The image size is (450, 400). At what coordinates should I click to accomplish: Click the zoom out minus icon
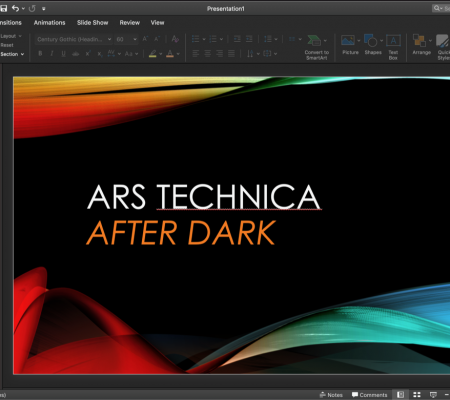(x=447, y=395)
